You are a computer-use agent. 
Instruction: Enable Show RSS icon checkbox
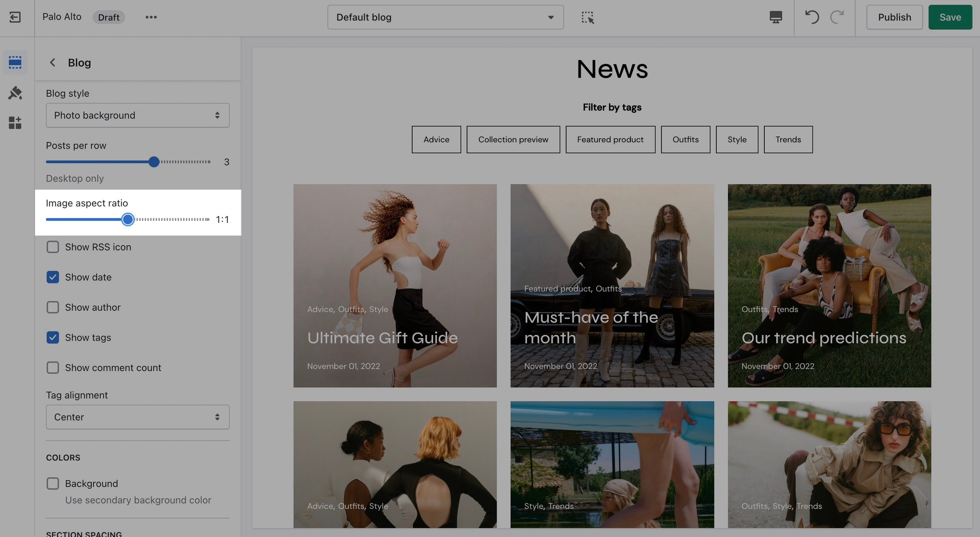point(53,247)
